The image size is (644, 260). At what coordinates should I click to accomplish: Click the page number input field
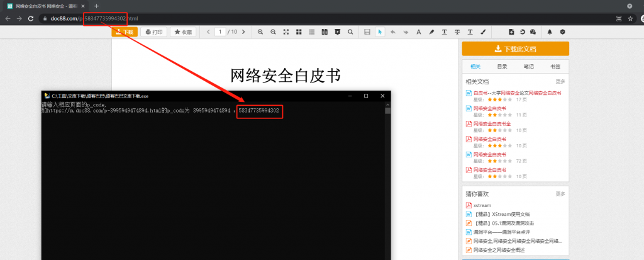point(220,31)
